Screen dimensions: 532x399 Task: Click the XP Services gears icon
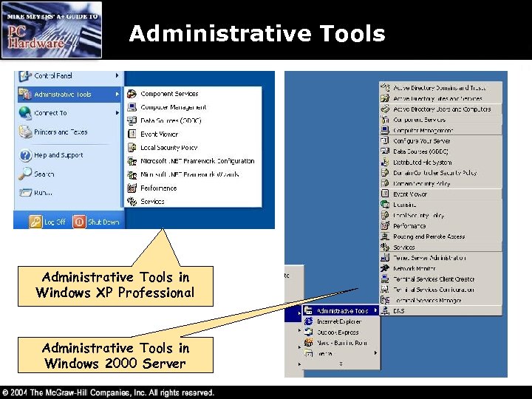132,201
